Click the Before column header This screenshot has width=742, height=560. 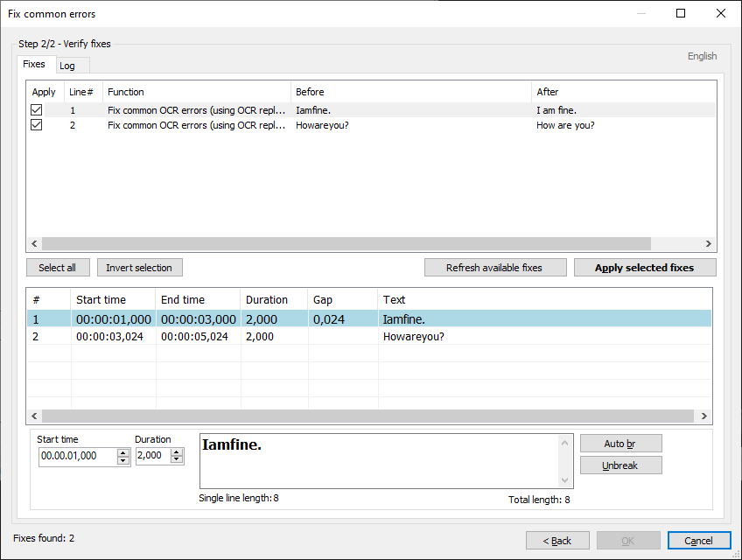click(410, 92)
